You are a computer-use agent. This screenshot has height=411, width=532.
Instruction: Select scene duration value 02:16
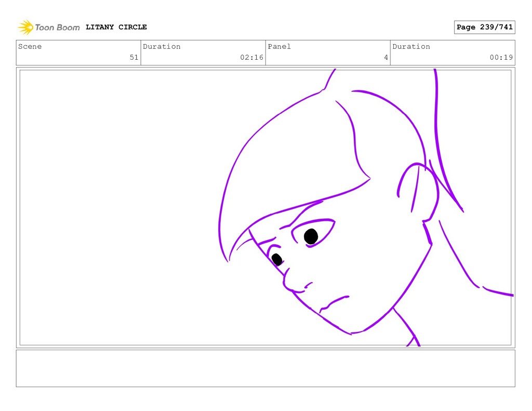click(252, 57)
